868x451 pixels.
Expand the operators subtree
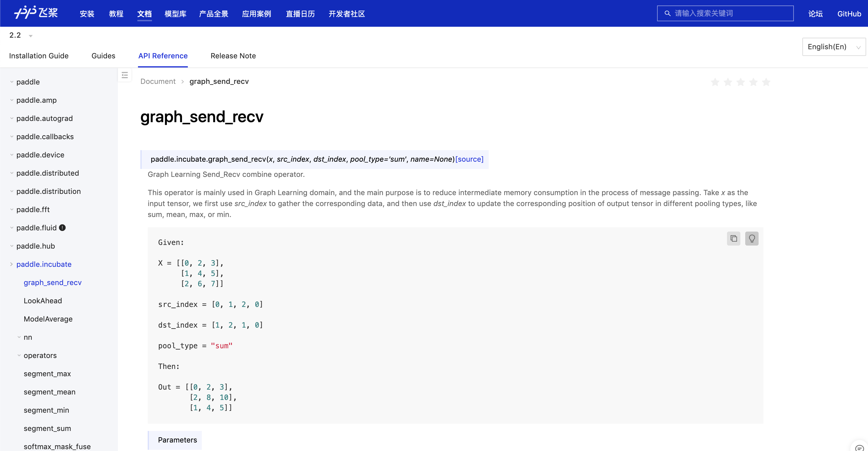pyautogui.click(x=19, y=355)
